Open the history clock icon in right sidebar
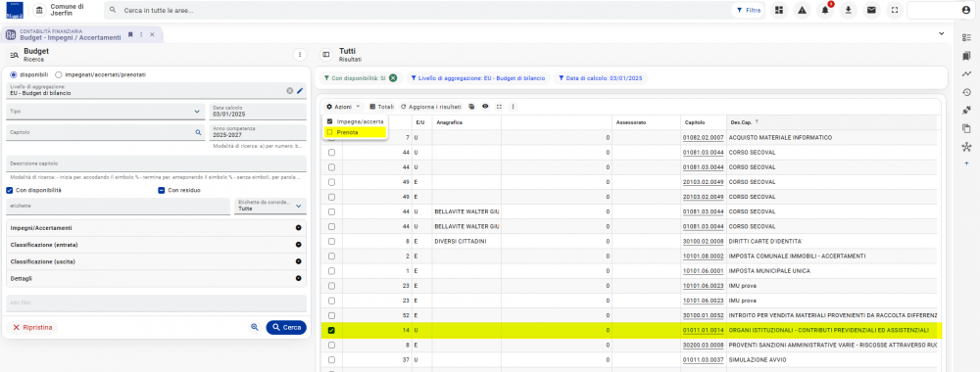The image size is (980, 372). coord(966,92)
